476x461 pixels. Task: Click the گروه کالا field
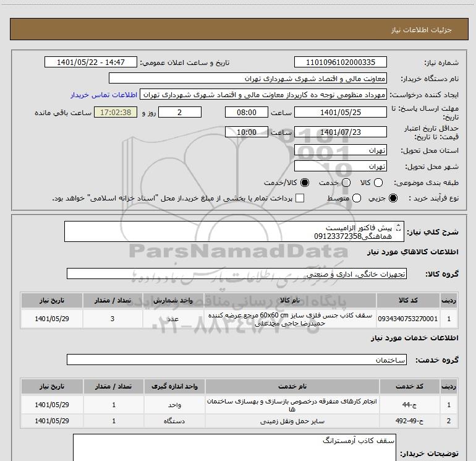[x=237, y=274]
